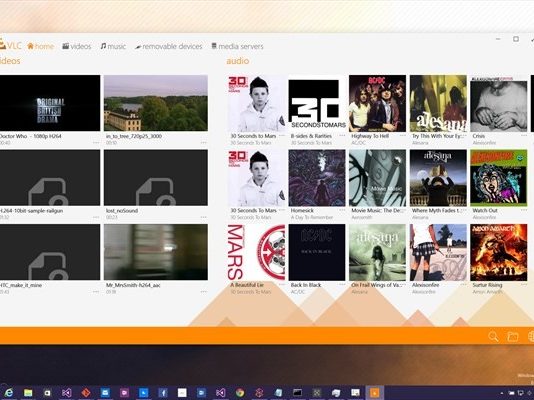This screenshot has width=534, height=400.
Task: Open the Back In Black album cover
Action: [317, 253]
